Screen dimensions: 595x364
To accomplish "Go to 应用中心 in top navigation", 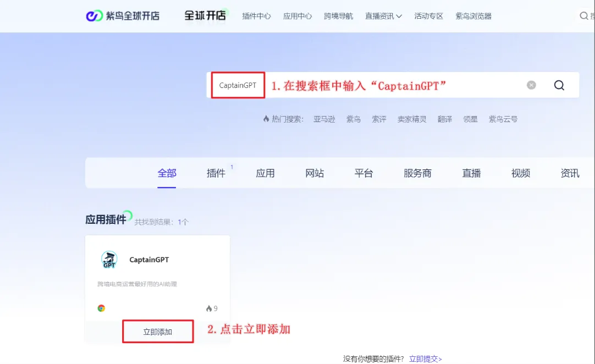I will click(297, 16).
